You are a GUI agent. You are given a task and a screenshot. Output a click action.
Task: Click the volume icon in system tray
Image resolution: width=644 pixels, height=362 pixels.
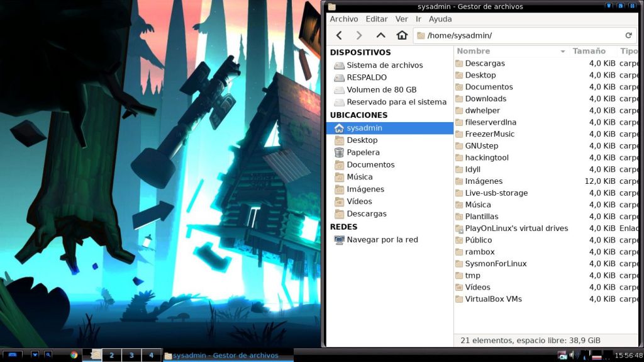tap(574, 355)
